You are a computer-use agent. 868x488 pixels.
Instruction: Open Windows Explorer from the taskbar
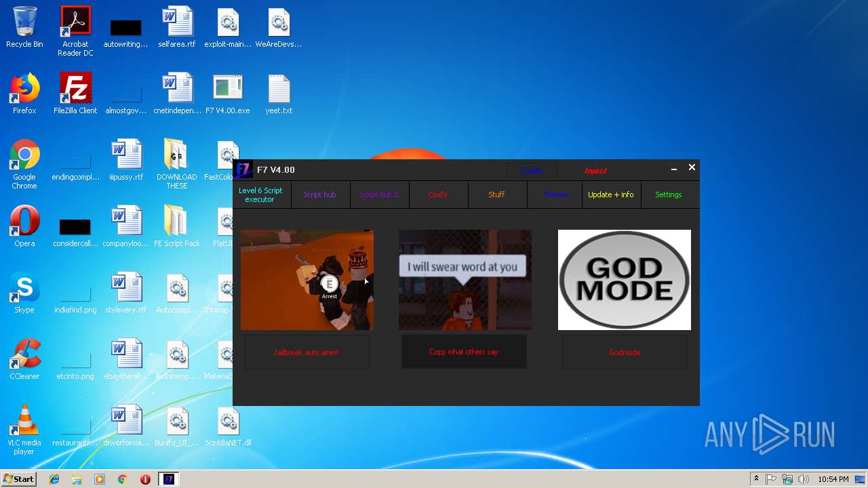click(77, 479)
